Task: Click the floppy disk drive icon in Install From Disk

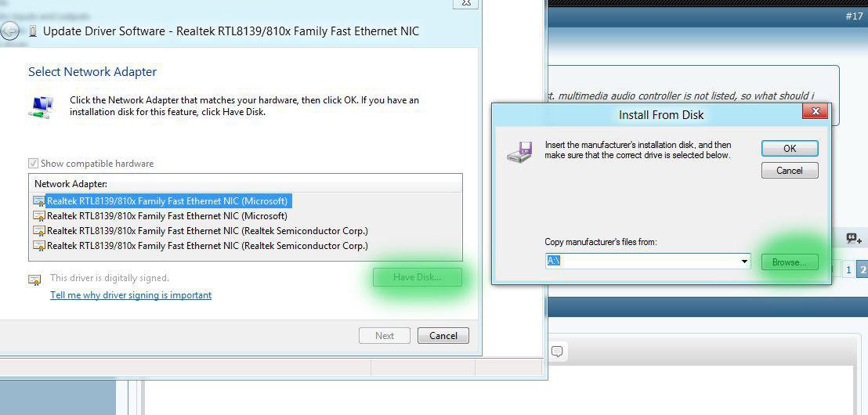Action: tap(519, 152)
